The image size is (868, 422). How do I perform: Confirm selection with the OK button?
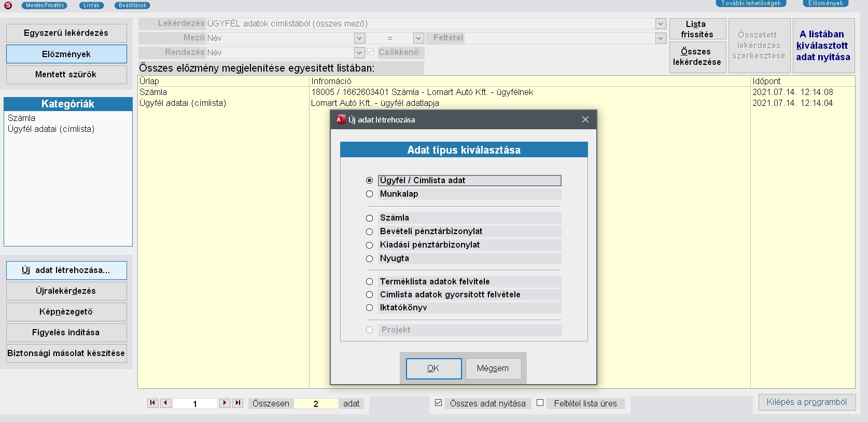[433, 369]
